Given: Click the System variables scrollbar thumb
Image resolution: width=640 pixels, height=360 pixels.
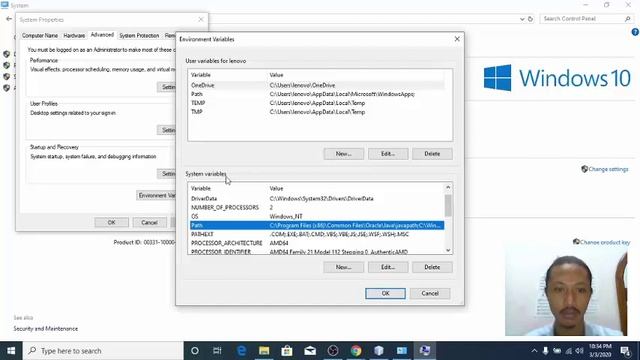Looking at the screenshot, I should [448, 205].
